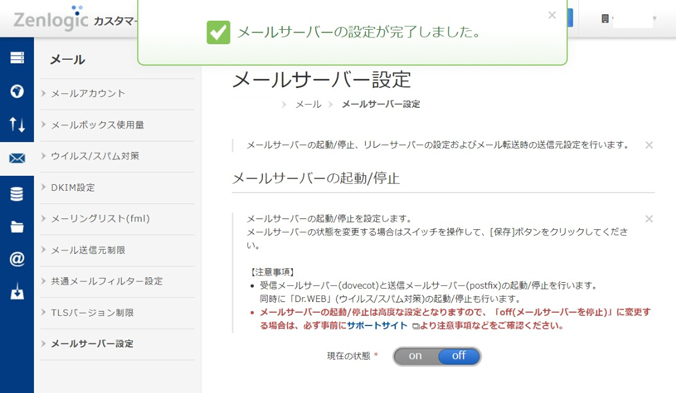Open DKIM設定 menu item
676x393 pixels.
(x=72, y=187)
